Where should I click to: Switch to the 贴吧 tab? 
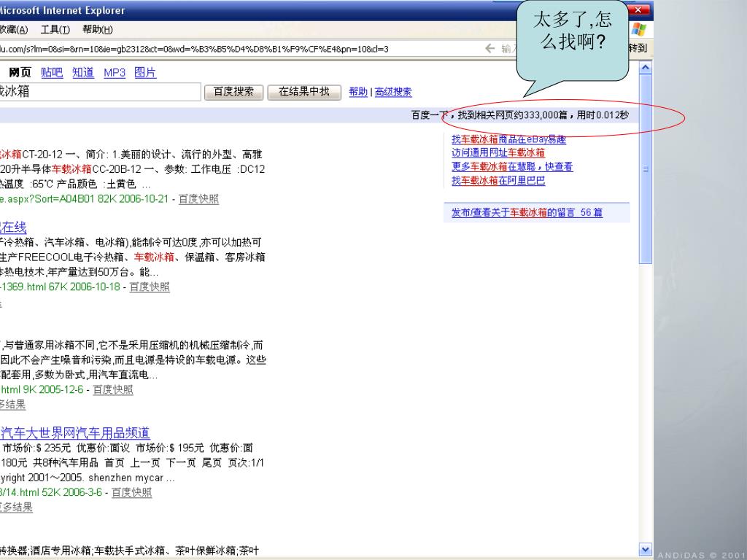[x=52, y=72]
